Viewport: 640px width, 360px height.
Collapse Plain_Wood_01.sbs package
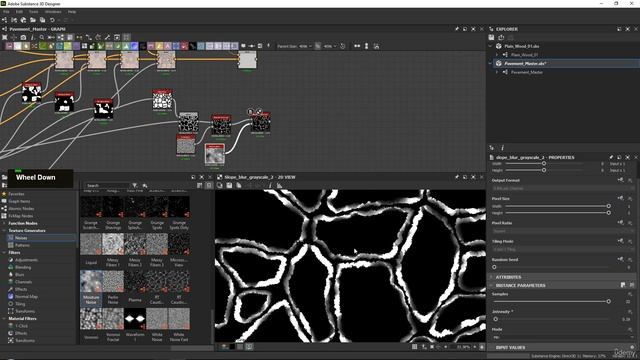(491, 46)
